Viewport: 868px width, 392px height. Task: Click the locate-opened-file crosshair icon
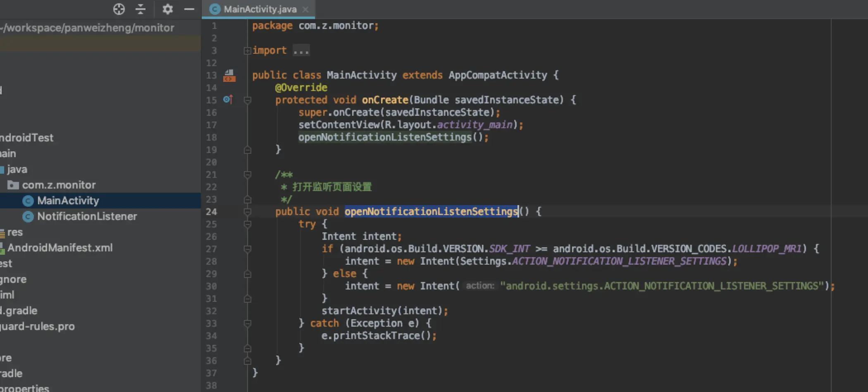tap(119, 9)
